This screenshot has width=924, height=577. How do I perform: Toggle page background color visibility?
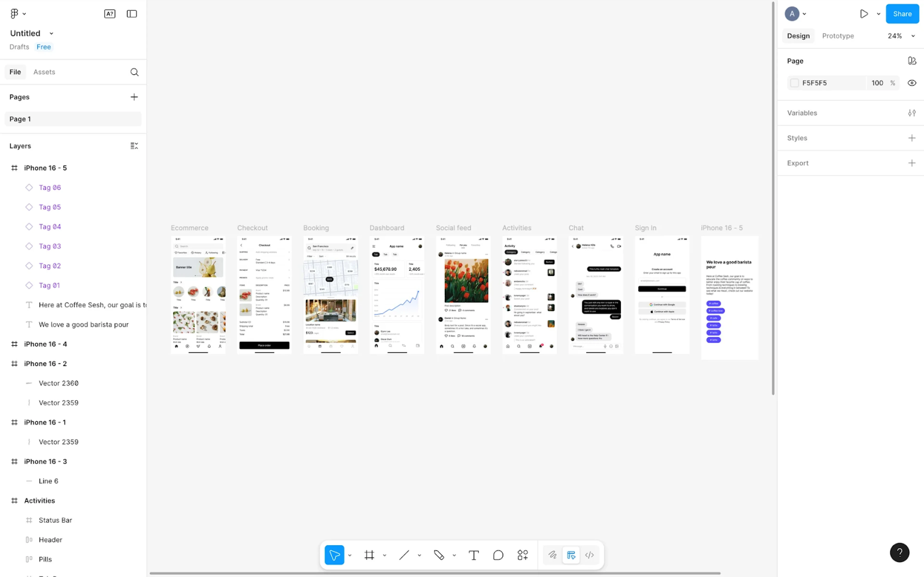[912, 83]
